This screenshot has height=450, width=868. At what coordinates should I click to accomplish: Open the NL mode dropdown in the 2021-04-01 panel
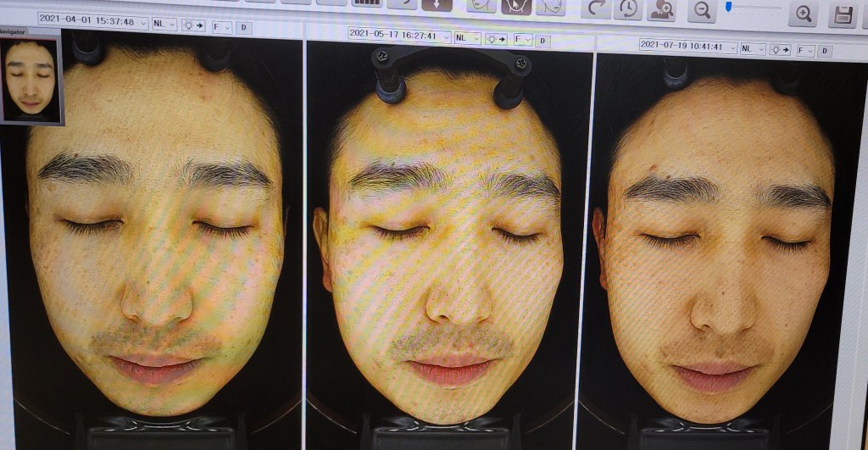pos(164,25)
